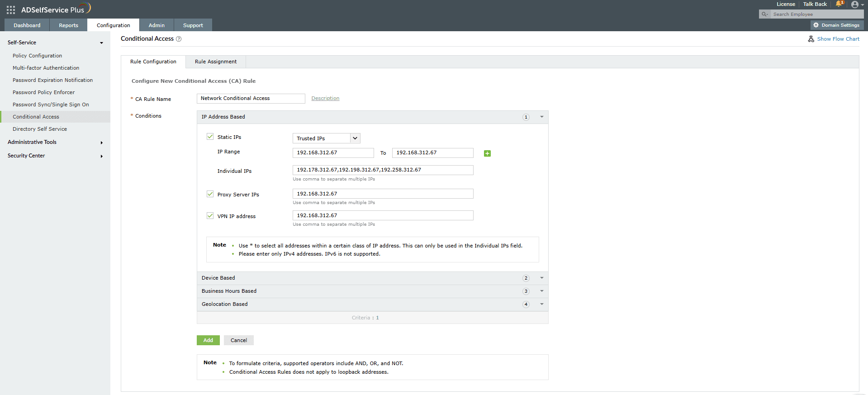This screenshot has width=868, height=395.
Task: Click the CA Rule Name input field
Action: [x=251, y=98]
